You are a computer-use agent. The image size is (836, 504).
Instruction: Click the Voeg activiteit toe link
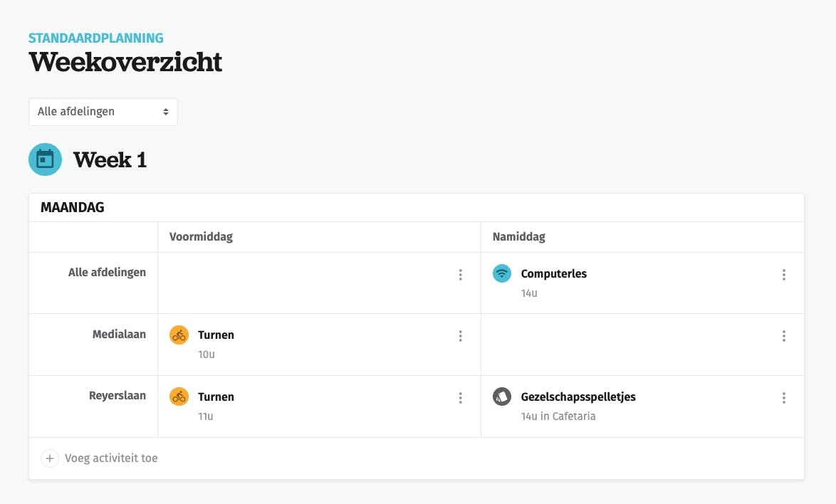pos(111,458)
